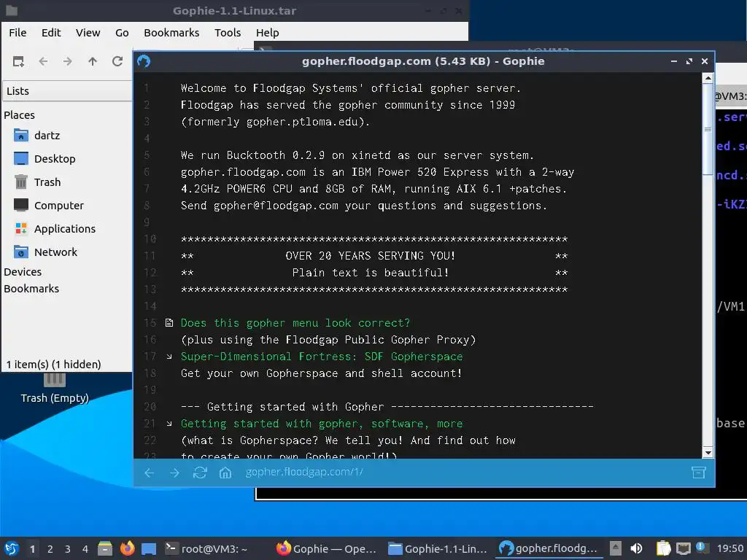This screenshot has width=747, height=560.
Task: Click the Devices section header
Action: pyautogui.click(x=23, y=272)
